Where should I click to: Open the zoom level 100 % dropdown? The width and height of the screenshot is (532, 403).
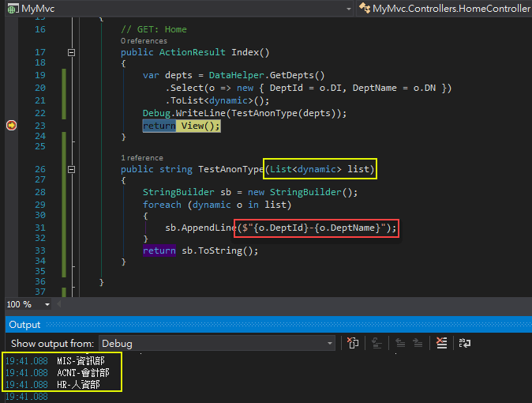click(47, 304)
